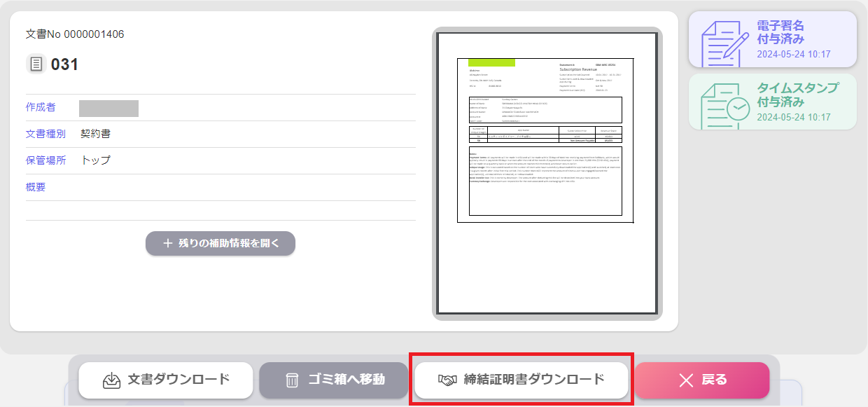Viewport: 868px width, 407px height.
Task: Download the 締結証明書 certificate
Action: pos(521,380)
